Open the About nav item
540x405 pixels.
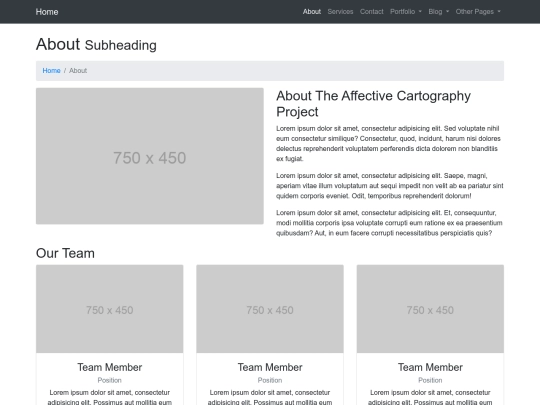tap(312, 12)
